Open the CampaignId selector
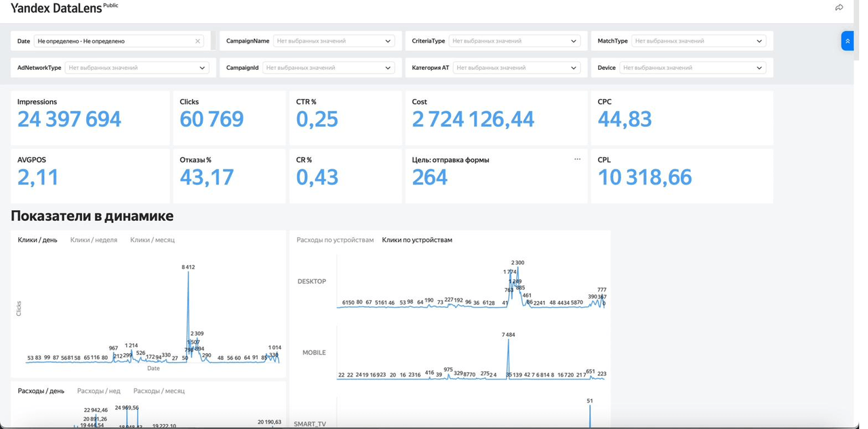This screenshot has height=429, width=868. click(328, 68)
